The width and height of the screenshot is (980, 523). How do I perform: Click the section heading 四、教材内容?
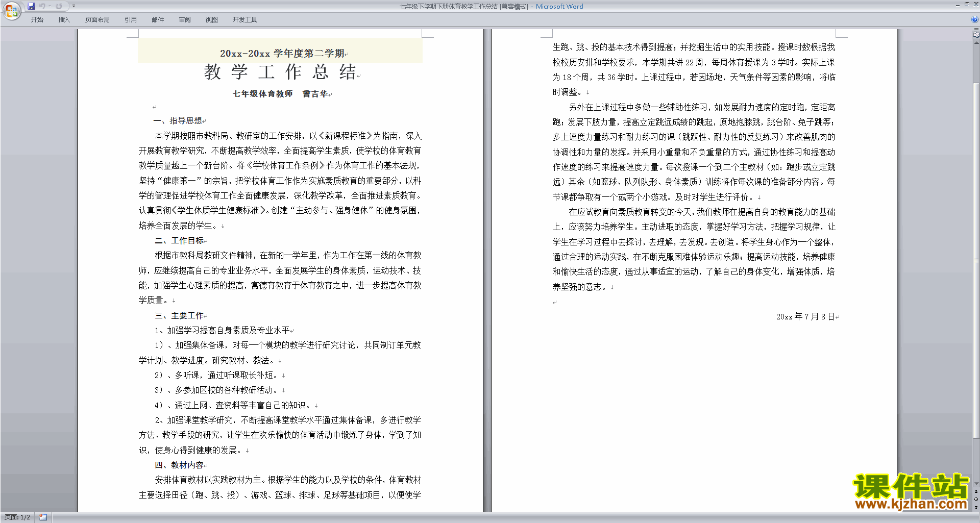pyautogui.click(x=179, y=465)
